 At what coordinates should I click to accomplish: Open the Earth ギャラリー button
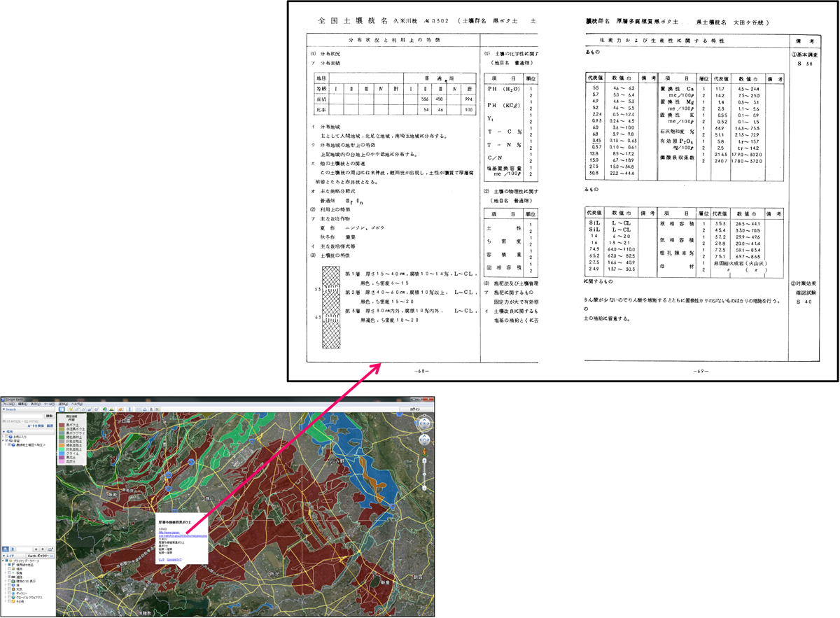coord(40,556)
